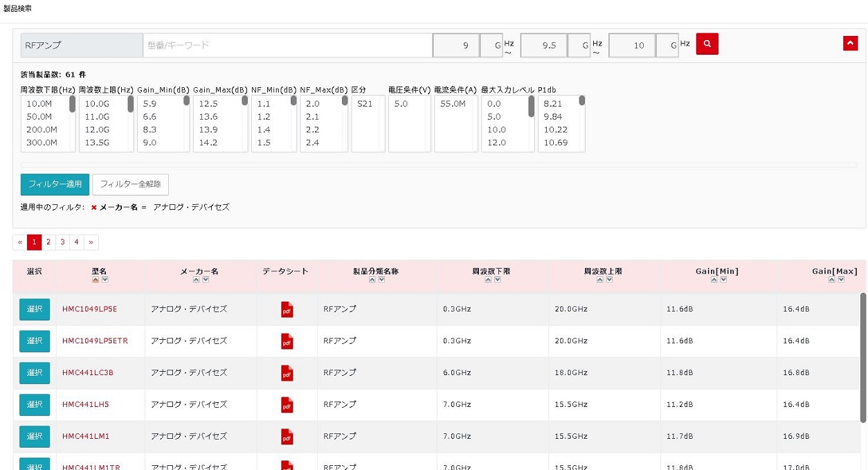The height and width of the screenshot is (470, 868).
Task: Sort Gain[Min] column ascending
Action: point(713,280)
